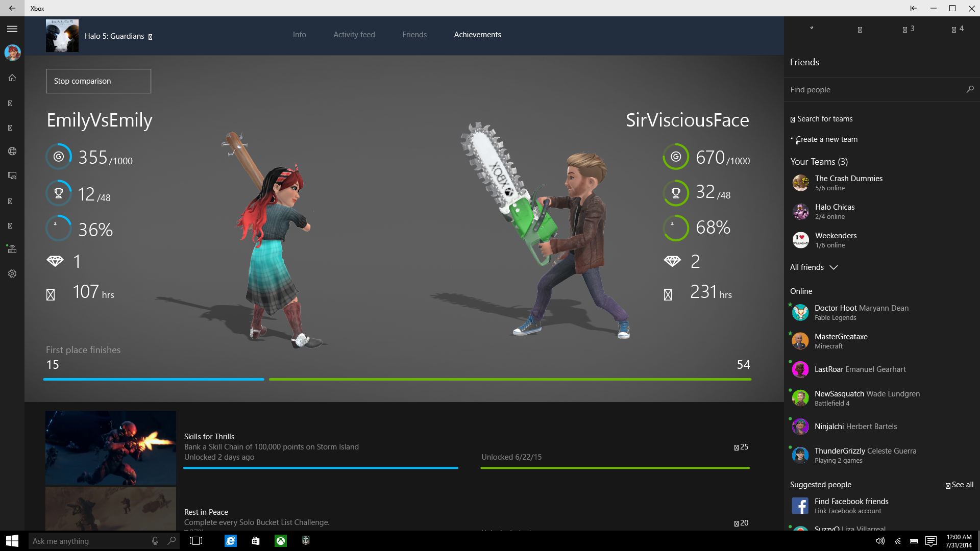This screenshot has width=980, height=551.
Task: Click SirVisciousFace gamerscore 670/1000 ring
Action: point(676,157)
